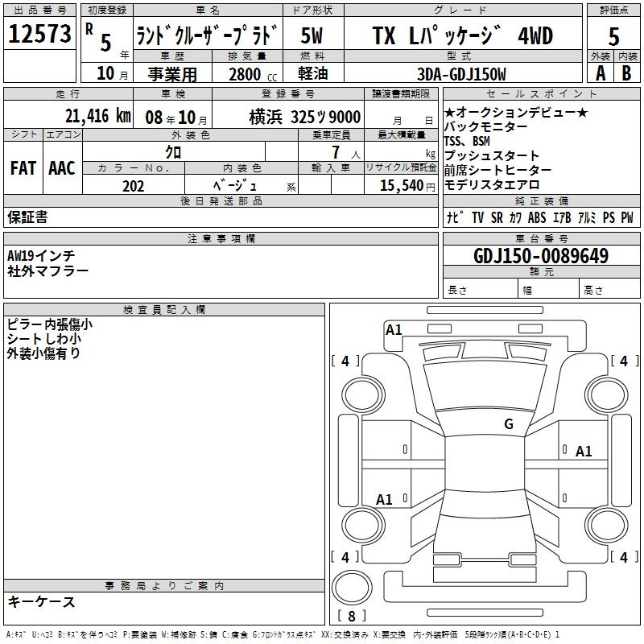Click shaken expiry 08年10月
Screen dimensions: 644x644
coord(176,118)
